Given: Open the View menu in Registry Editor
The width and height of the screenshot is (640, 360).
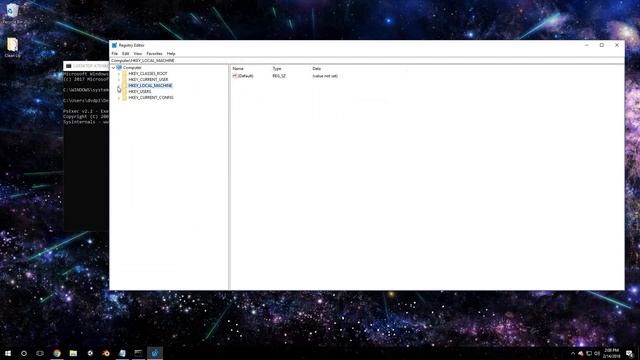Looking at the screenshot, I should [138, 53].
